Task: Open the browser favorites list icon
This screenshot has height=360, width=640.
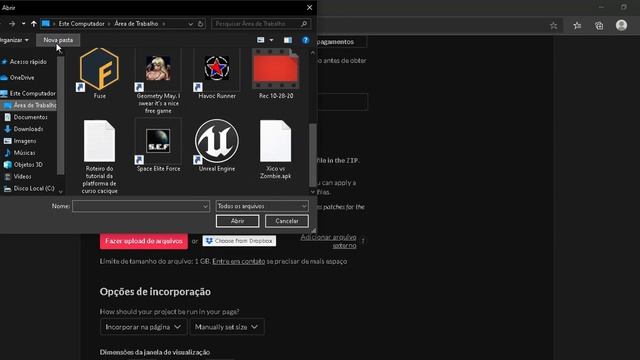Action: point(577,25)
